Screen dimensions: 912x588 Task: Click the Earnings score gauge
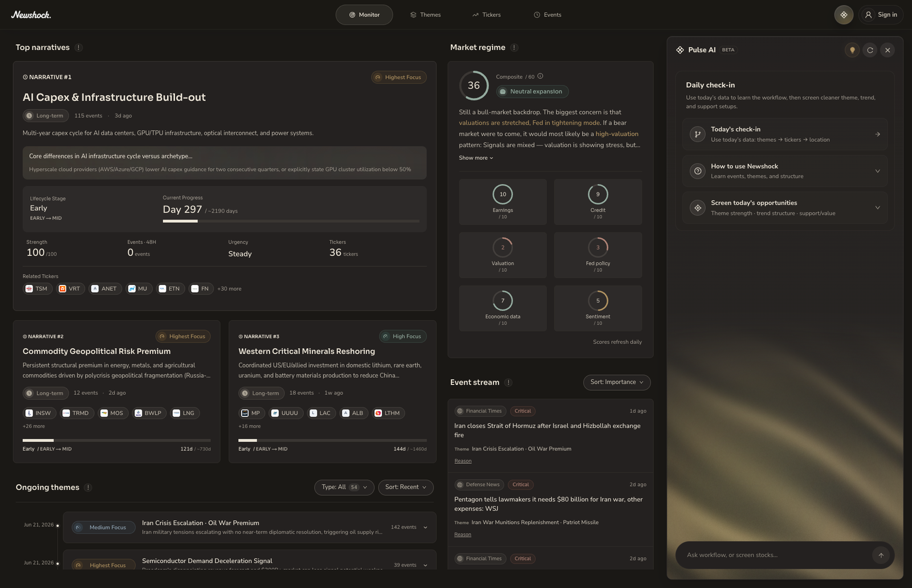pos(503,194)
